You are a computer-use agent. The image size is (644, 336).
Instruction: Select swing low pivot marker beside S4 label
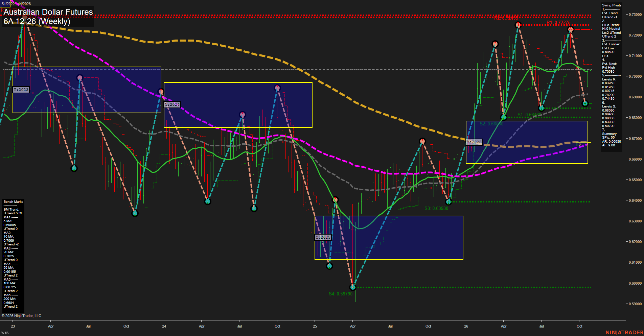point(353,287)
